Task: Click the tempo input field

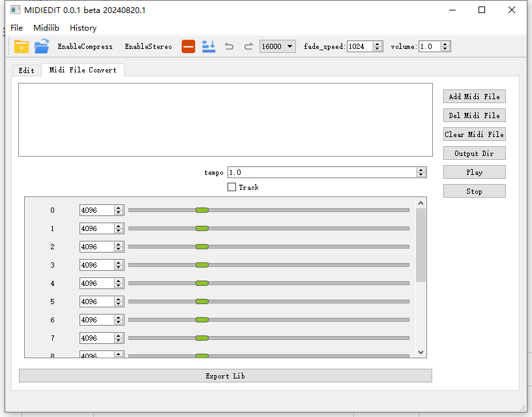Action: [322, 172]
